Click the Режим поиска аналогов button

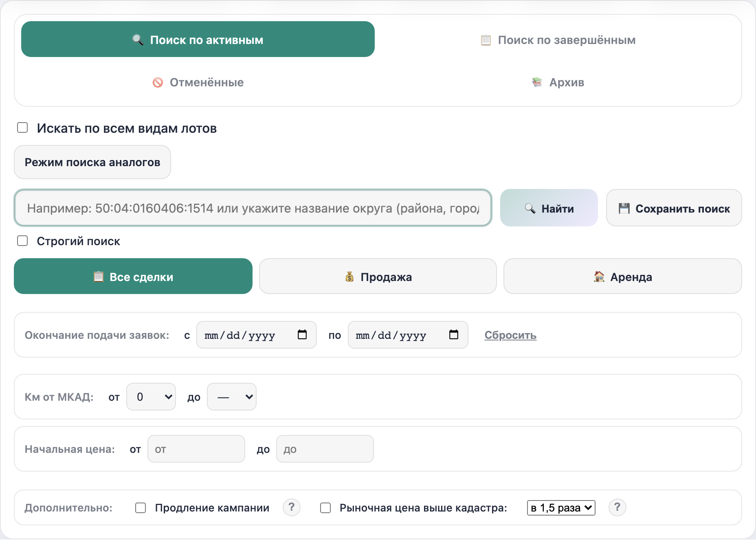[92, 162]
